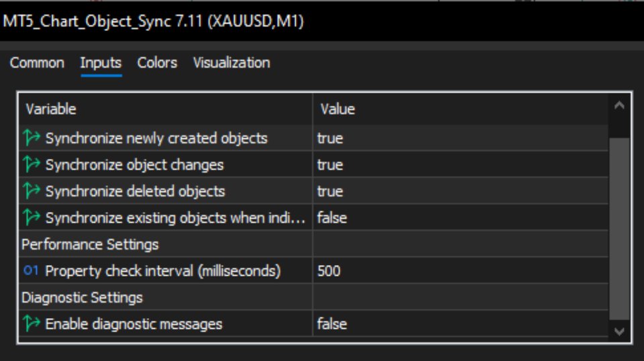Viewport: 644px width, 361px height.
Task: Click the boolean icon beside Synchronize existing objects
Action: click(x=32, y=217)
